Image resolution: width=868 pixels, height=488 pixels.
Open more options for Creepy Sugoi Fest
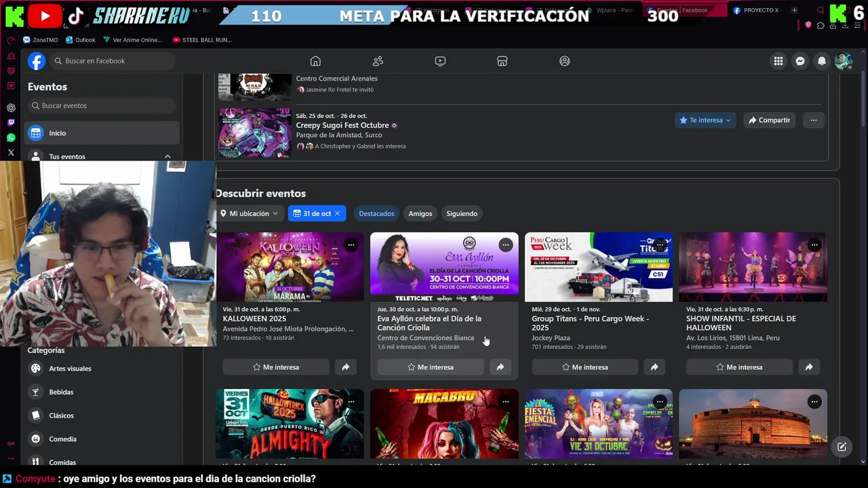(813, 120)
